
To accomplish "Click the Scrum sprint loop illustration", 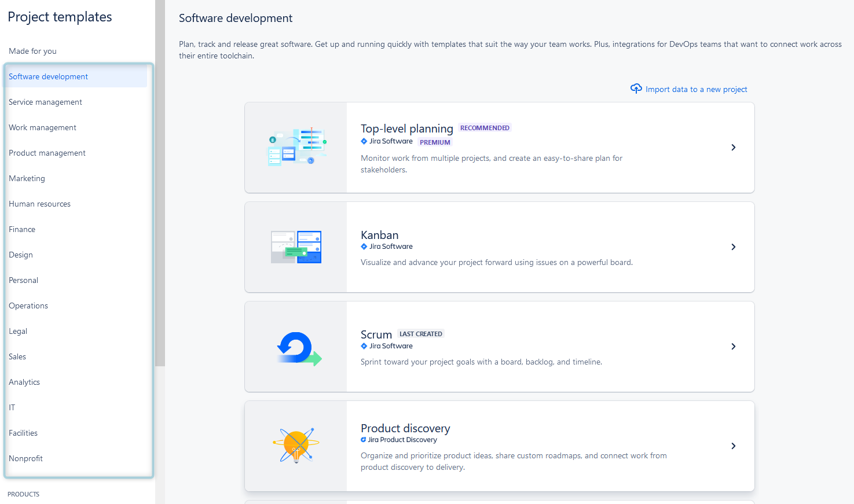I will coord(299,348).
